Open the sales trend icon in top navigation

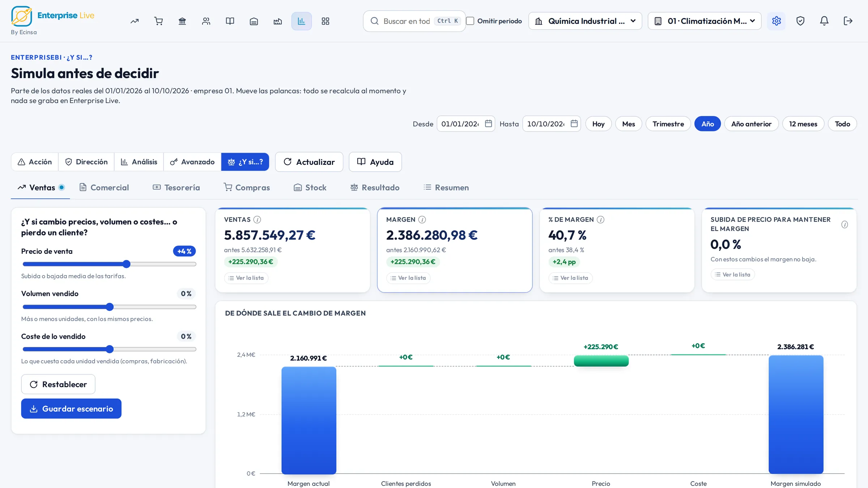click(x=135, y=21)
